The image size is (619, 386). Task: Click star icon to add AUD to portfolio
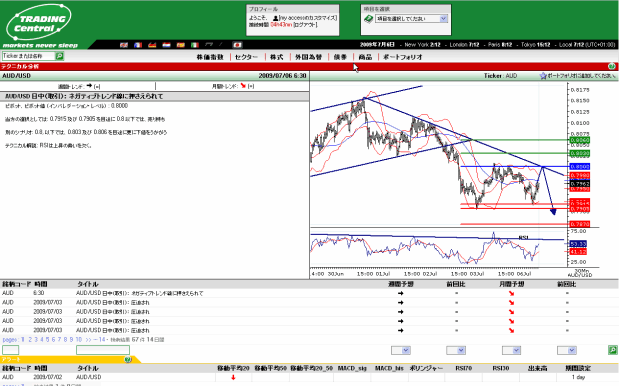click(543, 76)
